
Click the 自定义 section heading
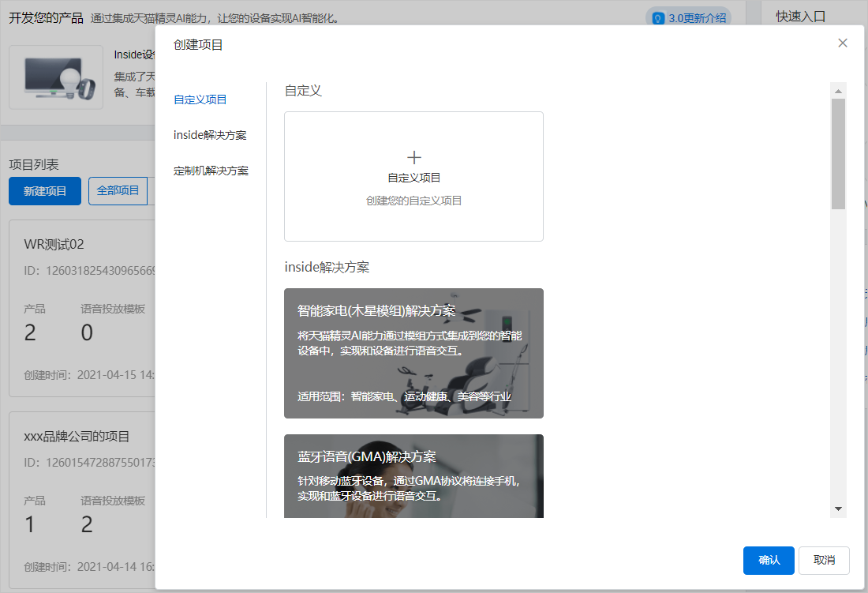[303, 91]
